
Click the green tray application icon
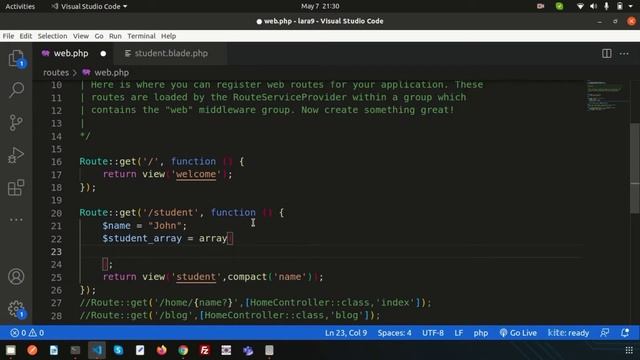point(559,6)
